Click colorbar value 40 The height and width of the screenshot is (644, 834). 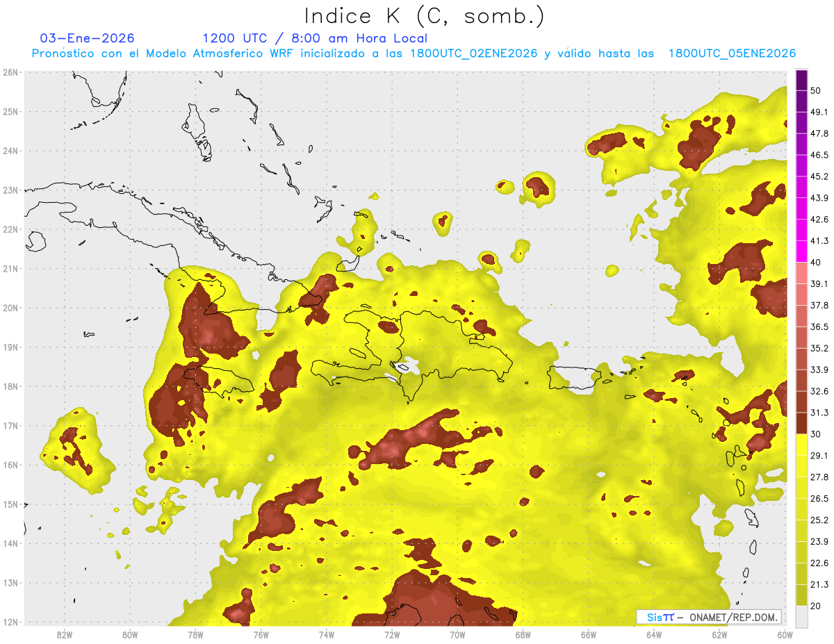point(815,263)
